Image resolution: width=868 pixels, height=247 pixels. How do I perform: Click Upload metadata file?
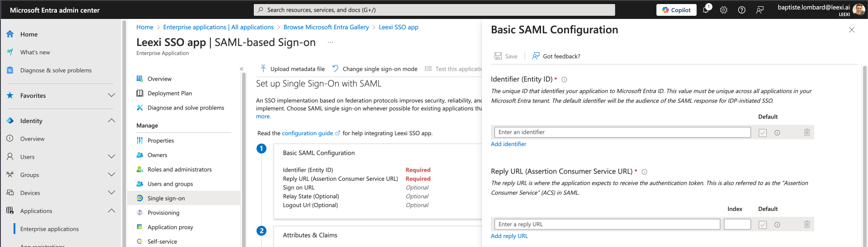click(293, 69)
